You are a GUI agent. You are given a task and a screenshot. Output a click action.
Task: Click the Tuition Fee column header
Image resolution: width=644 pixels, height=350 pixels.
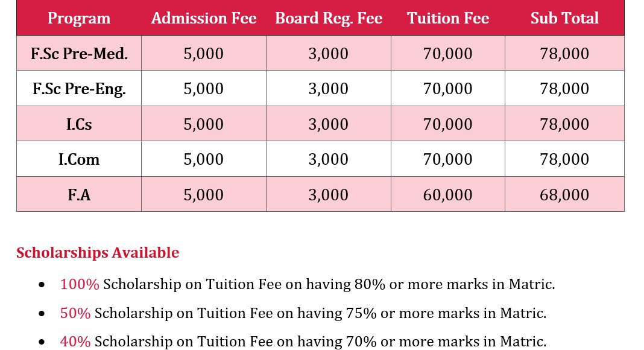[x=448, y=18]
